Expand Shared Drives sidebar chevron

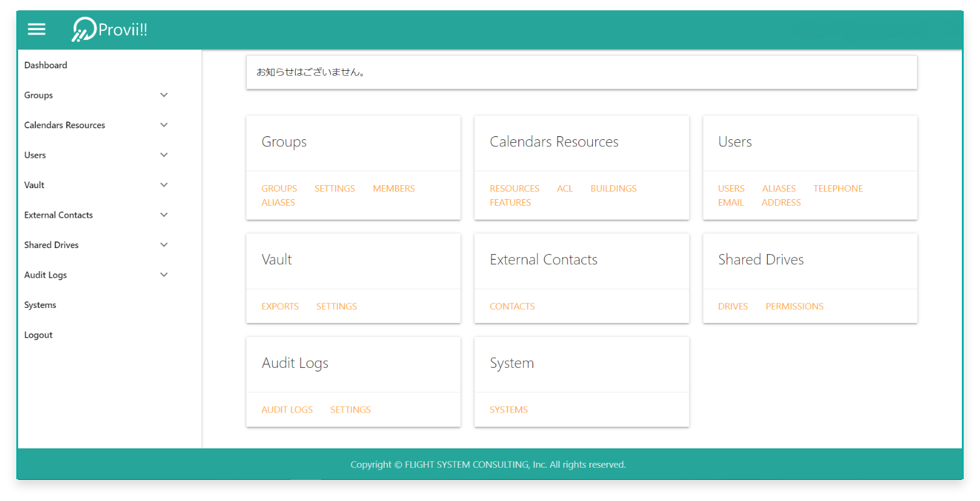point(163,245)
